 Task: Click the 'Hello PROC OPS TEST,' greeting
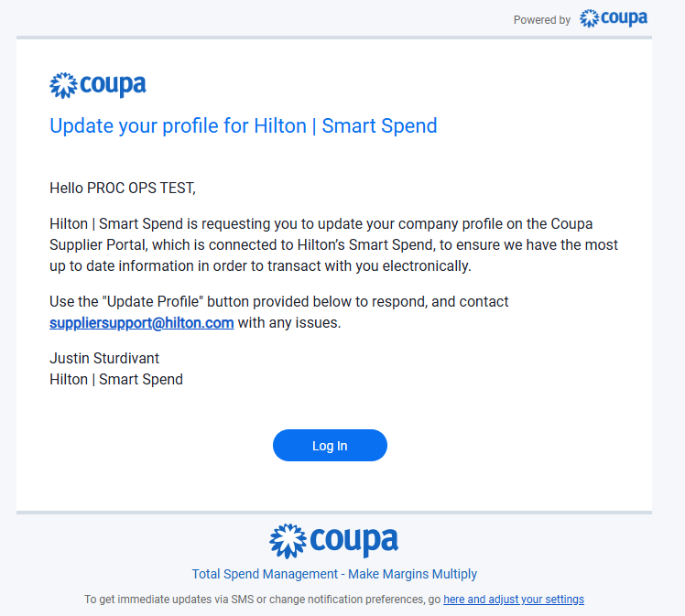[123, 189]
